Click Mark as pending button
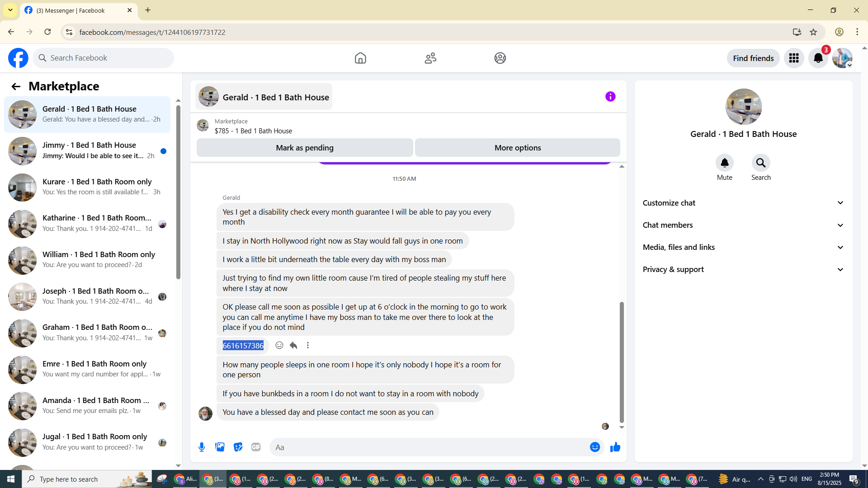Screen dimensions: 868x488 point(305,148)
